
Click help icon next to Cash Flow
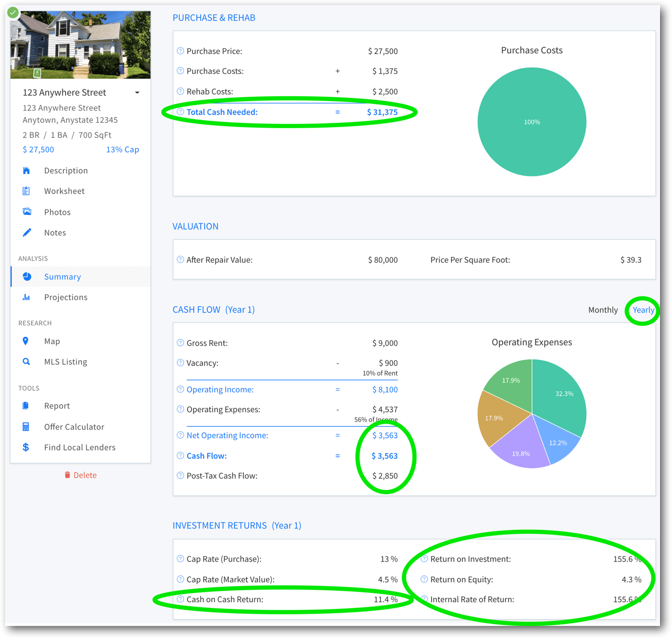coord(180,455)
